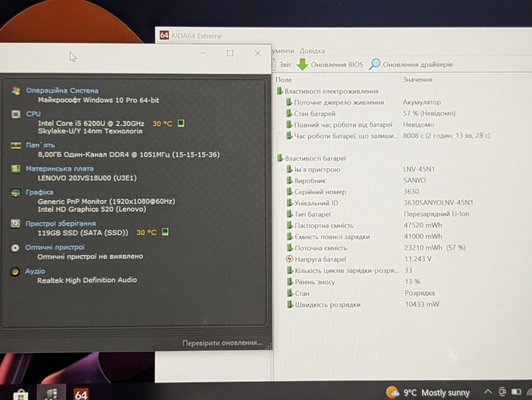Screen dimensions: 532x400
Task: Click the memory RAM icon in Speccy
Action: coord(15,145)
